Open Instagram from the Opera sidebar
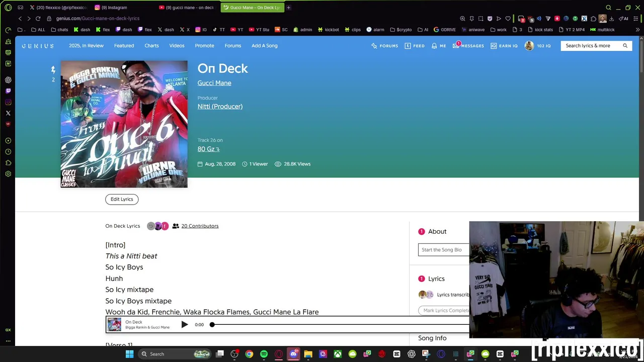Image resolution: width=644 pixels, height=362 pixels. pos(8,102)
